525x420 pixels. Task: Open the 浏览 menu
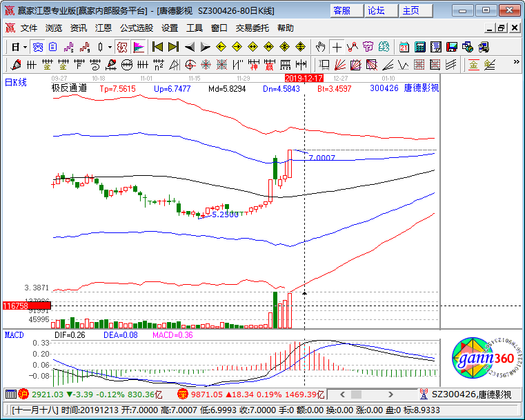pos(54,28)
